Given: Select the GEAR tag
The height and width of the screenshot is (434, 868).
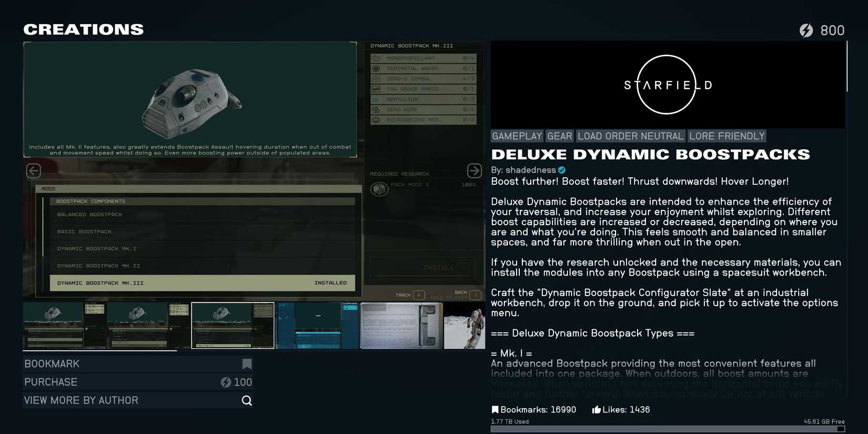Looking at the screenshot, I should [559, 136].
